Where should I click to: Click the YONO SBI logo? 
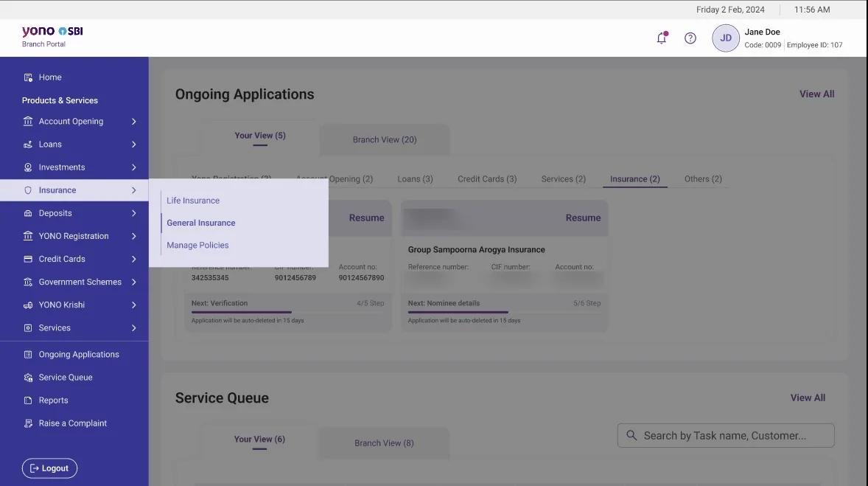point(52,32)
